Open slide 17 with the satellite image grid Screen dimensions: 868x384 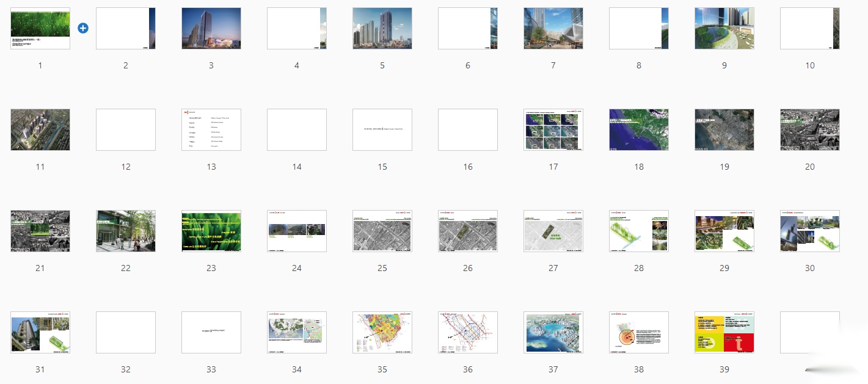click(x=553, y=129)
